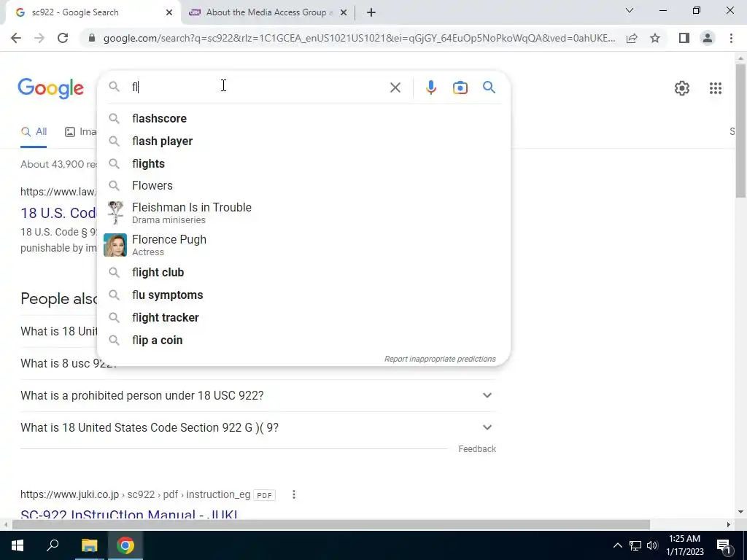
Task: Open the notification center icon
Action: (724, 545)
